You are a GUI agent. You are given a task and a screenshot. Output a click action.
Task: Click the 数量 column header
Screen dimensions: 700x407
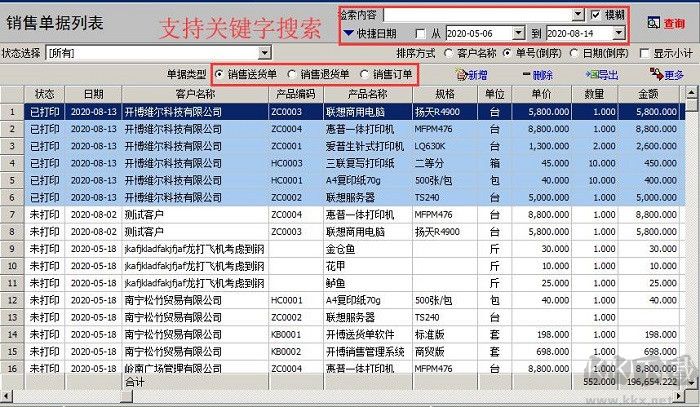click(x=595, y=94)
